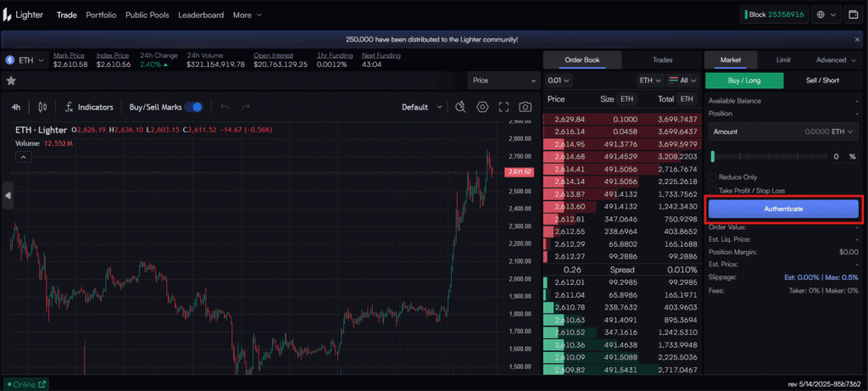868x391 pixels.
Task: Switch to the Order Book tab
Action: (581, 60)
